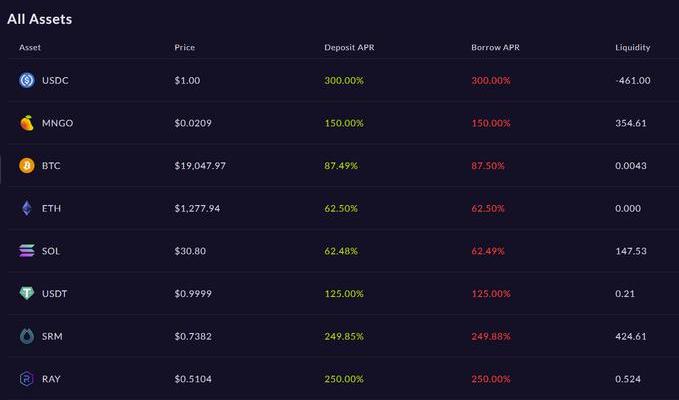
Task: Open the USDC asset name
Action: [55, 81]
